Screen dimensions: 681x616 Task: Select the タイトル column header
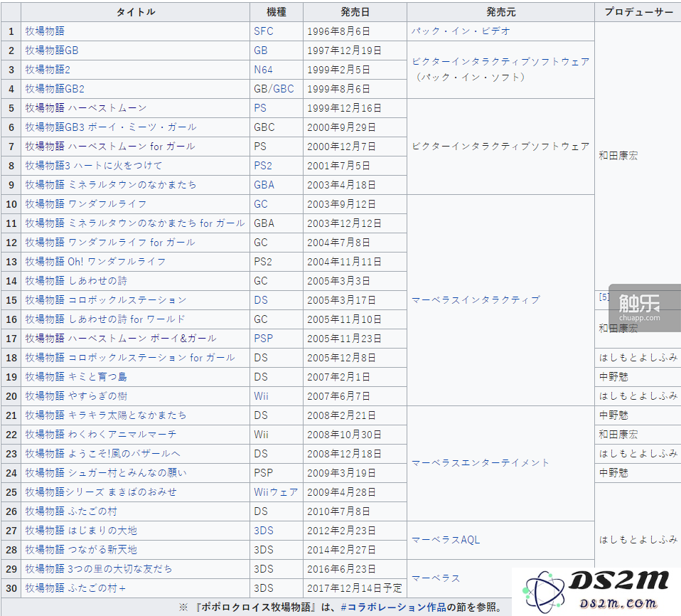pos(136,12)
